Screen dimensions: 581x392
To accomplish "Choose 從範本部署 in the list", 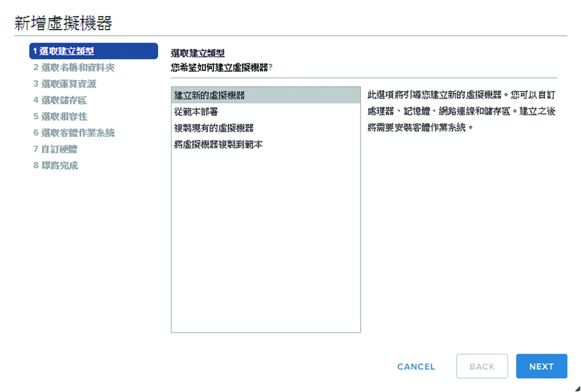I will point(266,112).
